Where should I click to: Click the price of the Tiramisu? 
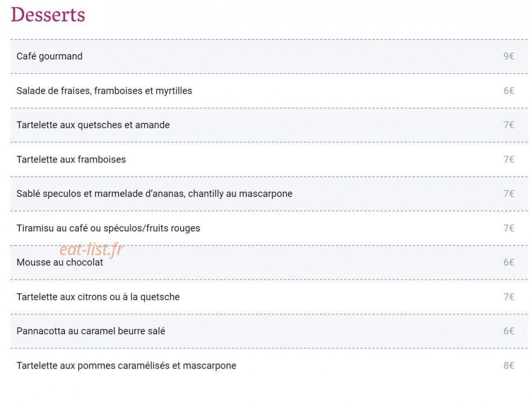[508, 228]
